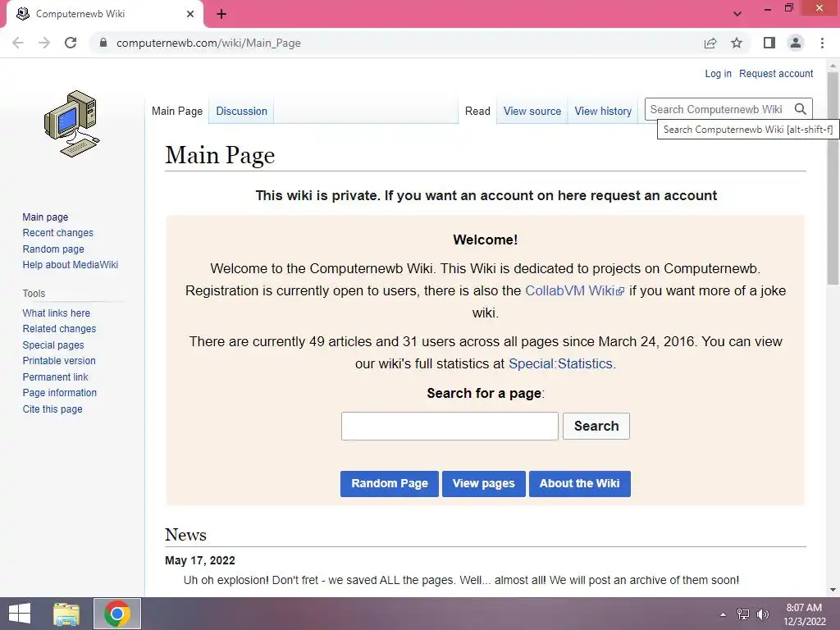
Task: Click the blue Random Page button
Action: click(x=390, y=484)
